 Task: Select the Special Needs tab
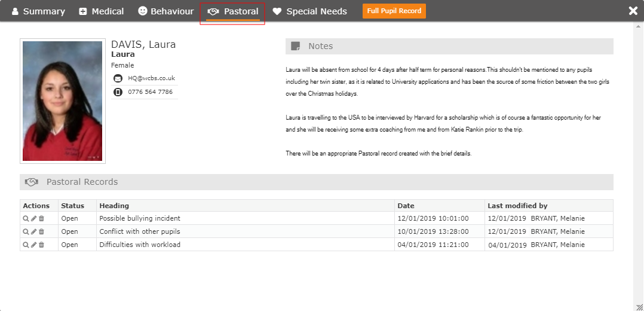[x=310, y=11]
